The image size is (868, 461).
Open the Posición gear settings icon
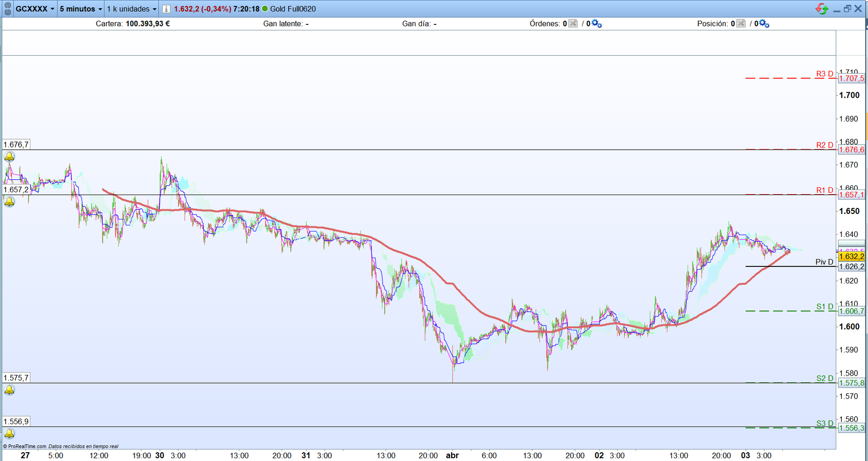765,24
